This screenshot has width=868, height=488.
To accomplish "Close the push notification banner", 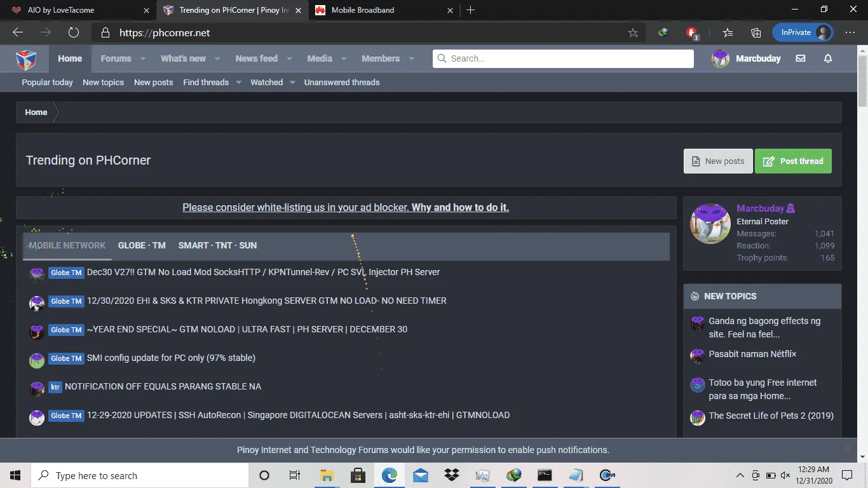I will point(847,449).
